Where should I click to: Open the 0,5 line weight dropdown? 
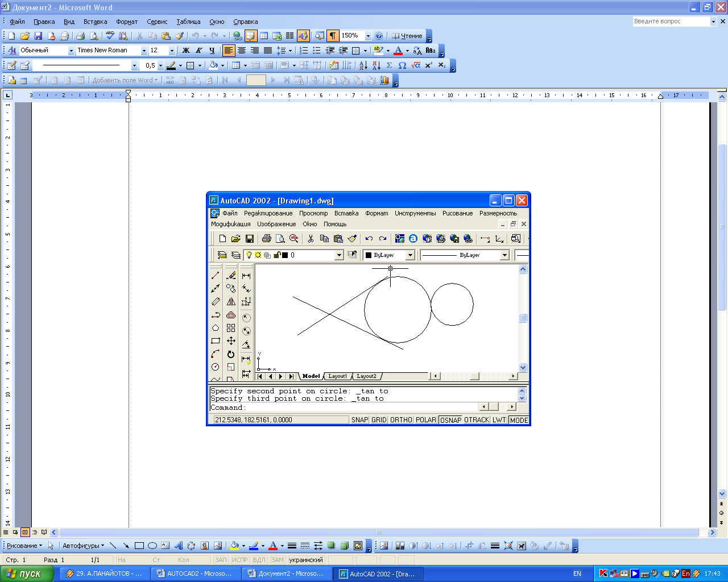tap(160, 65)
